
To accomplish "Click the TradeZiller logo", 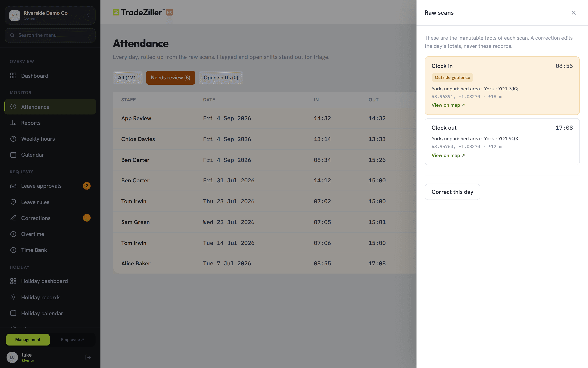I will [143, 12].
